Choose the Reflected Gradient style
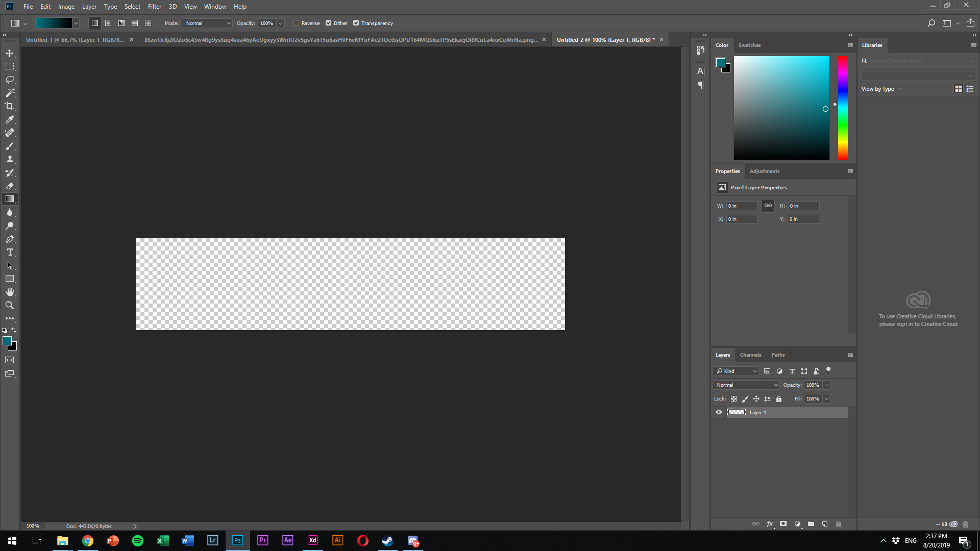980x551 pixels. (135, 23)
